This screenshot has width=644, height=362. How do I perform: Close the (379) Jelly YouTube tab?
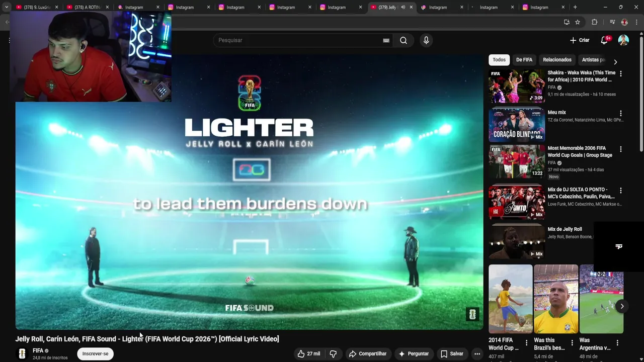pos(411,7)
